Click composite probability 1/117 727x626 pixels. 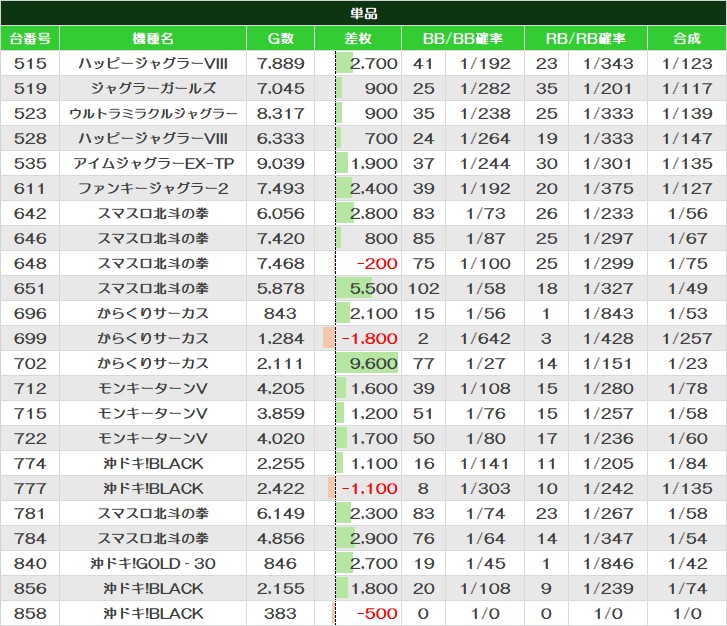pyautogui.click(x=687, y=89)
